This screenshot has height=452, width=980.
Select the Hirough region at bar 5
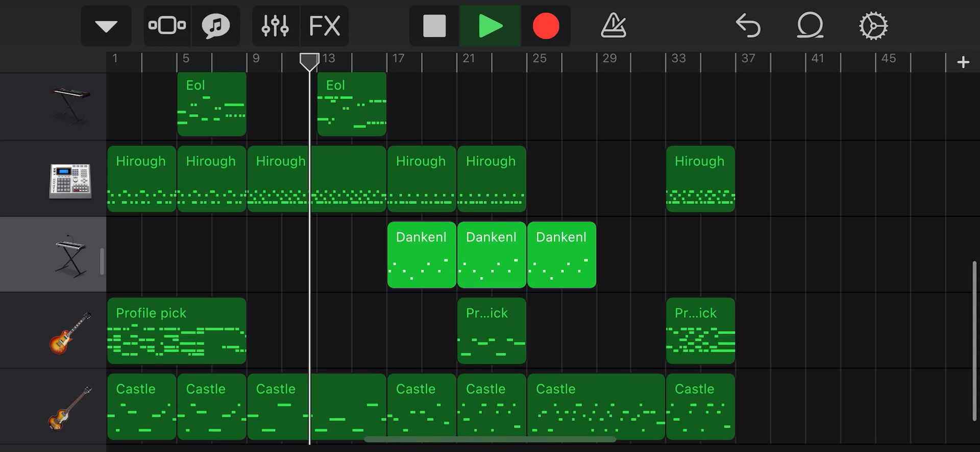[212, 179]
